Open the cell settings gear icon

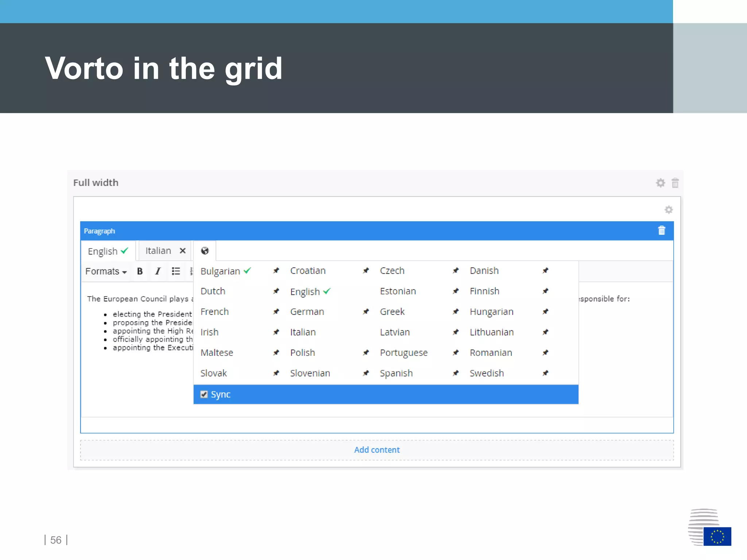[668, 210]
